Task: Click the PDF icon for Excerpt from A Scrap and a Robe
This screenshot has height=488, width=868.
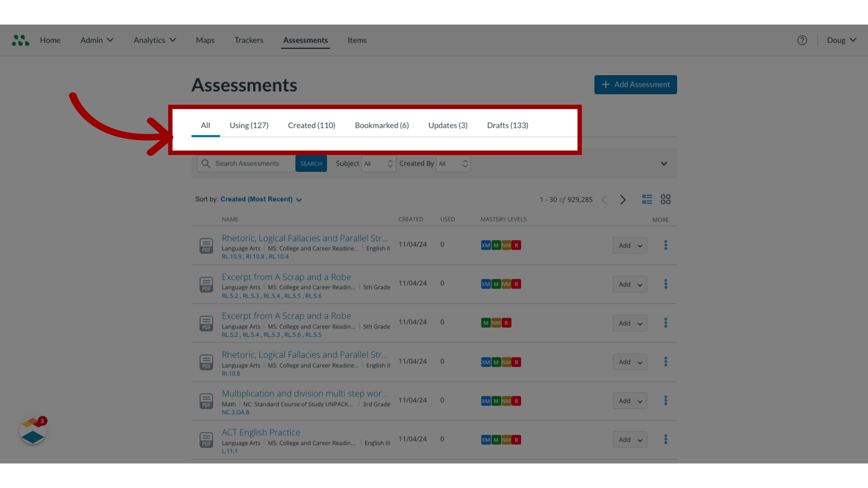Action: (x=206, y=284)
